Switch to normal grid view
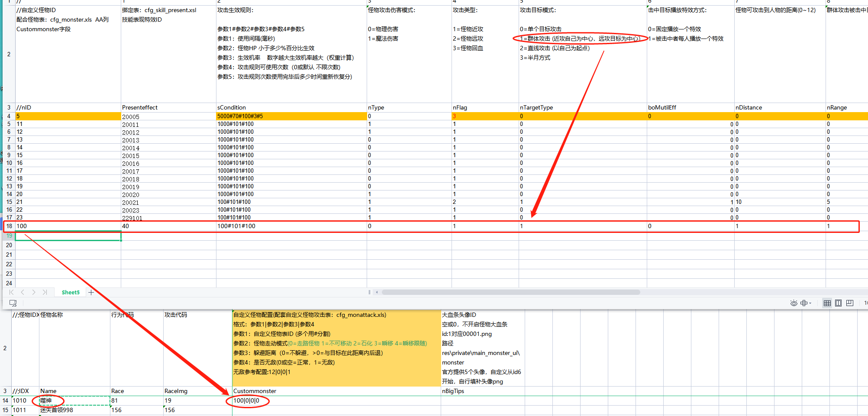868x416 pixels. click(x=827, y=303)
